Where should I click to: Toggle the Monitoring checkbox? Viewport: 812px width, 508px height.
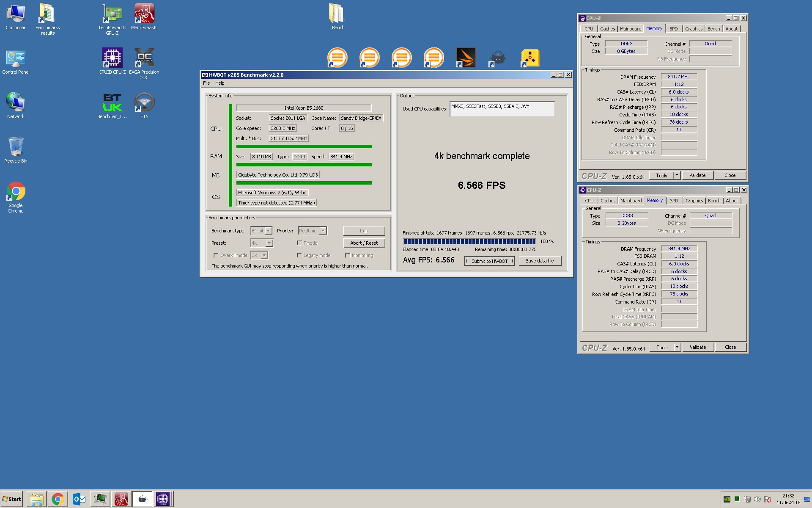[348, 255]
